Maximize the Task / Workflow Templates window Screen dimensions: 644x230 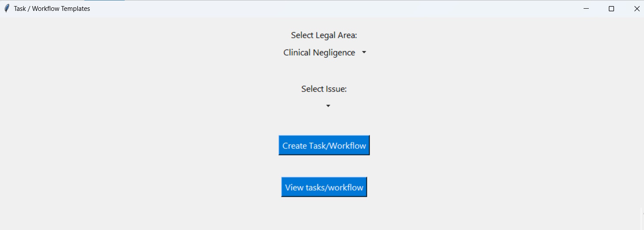(611, 9)
